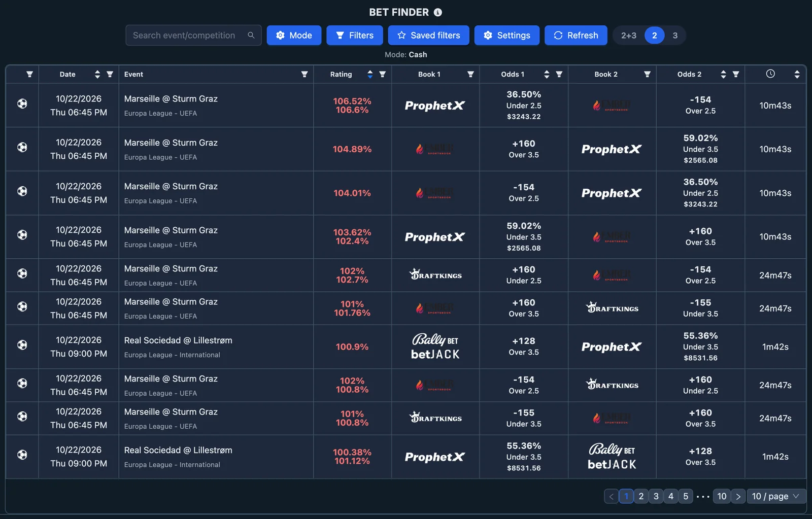The width and height of the screenshot is (812, 519).
Task: Click the soccer ball icon in first row
Action: (22, 103)
